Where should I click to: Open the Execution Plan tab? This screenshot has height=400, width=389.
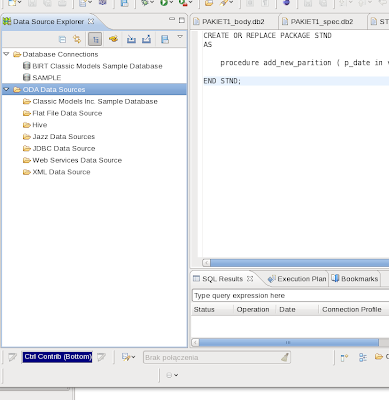(302, 279)
